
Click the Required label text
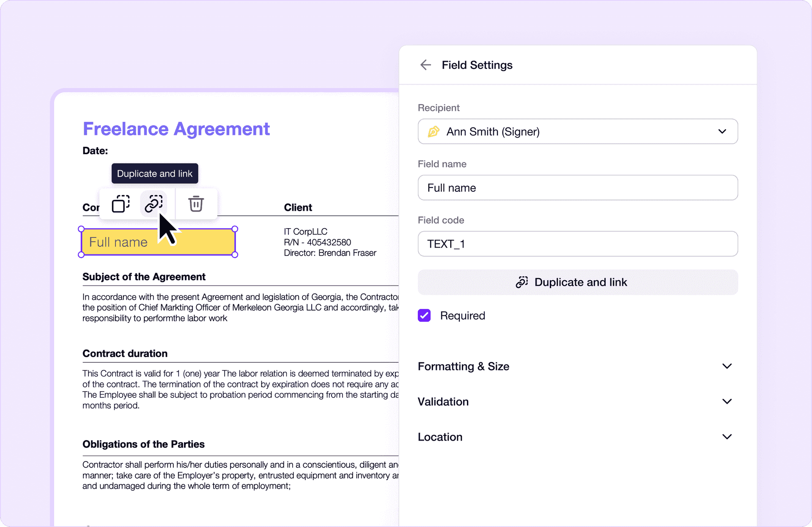point(463,316)
